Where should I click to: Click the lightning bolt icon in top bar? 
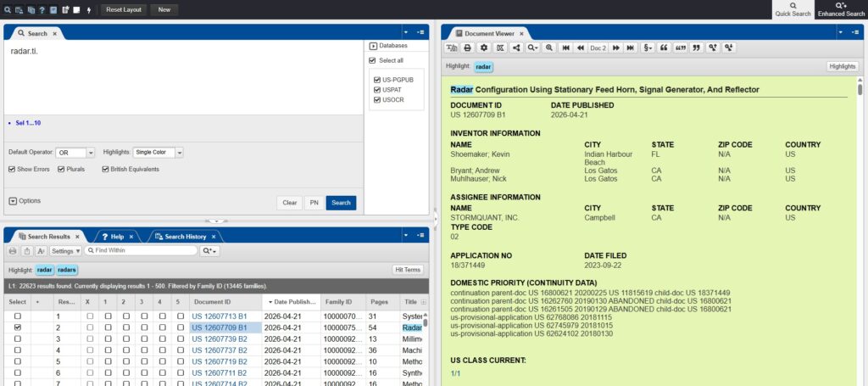89,9
